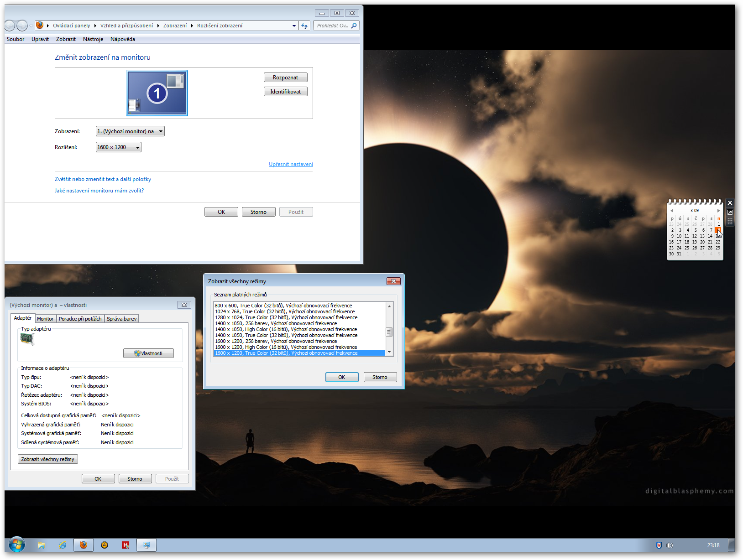The width and height of the screenshot is (743, 560).
Task: Show the tray clock reading 23:18
Action: [713, 545]
